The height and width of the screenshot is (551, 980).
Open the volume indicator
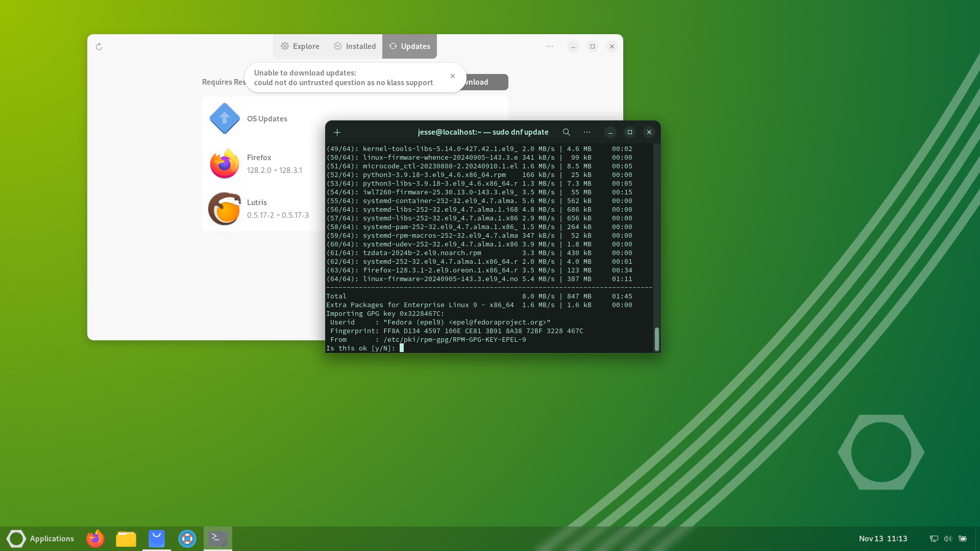(948, 539)
